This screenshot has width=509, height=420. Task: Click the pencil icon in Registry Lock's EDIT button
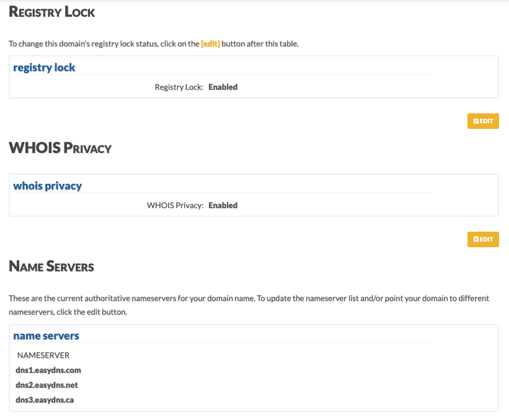point(476,121)
